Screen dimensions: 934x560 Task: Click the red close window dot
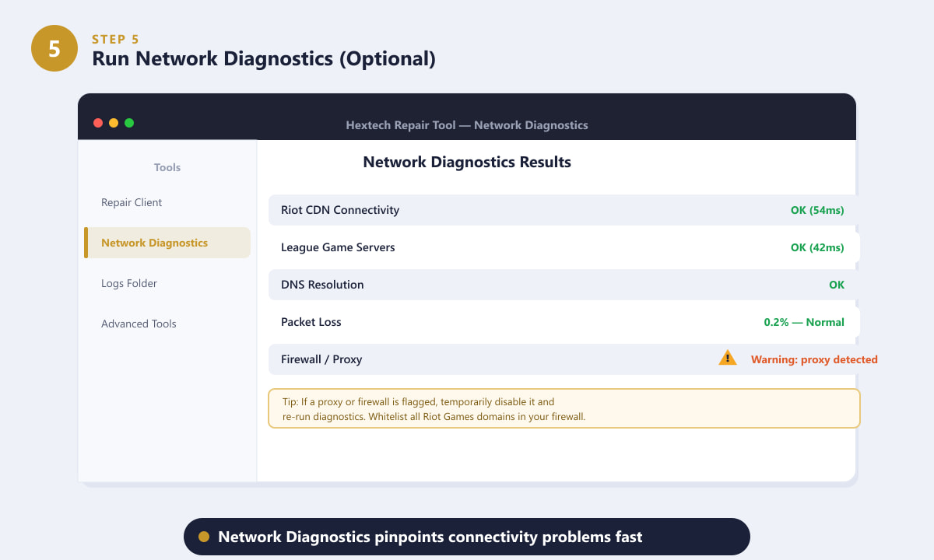(98, 123)
